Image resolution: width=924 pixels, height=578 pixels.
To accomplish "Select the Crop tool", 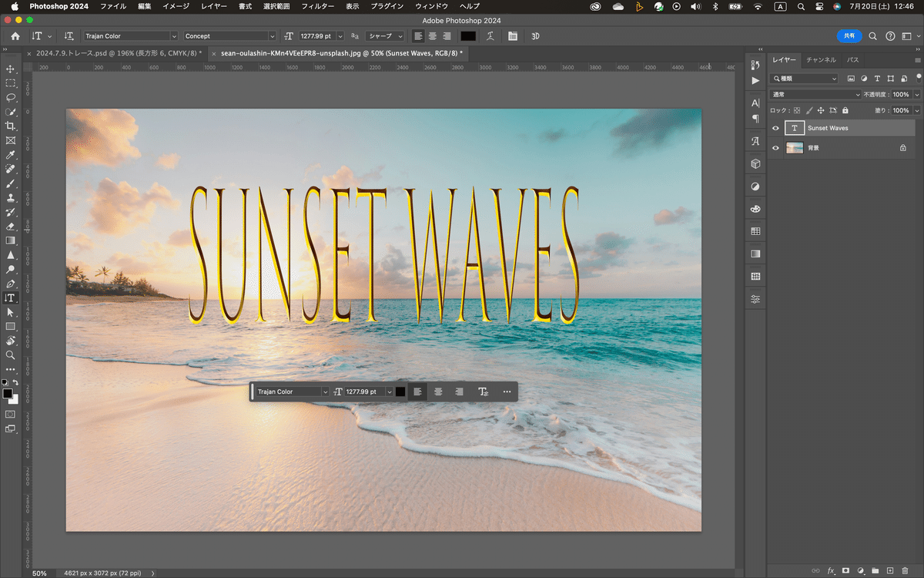I will pos(10,126).
